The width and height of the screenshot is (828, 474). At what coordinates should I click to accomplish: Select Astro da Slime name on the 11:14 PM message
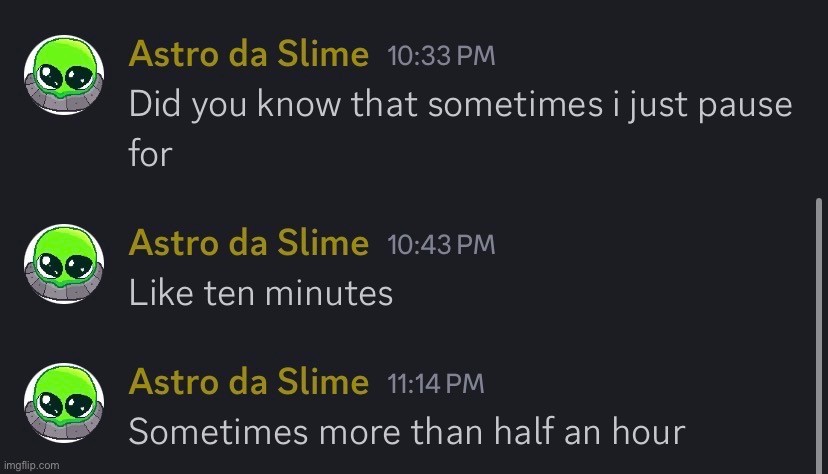[248, 382]
